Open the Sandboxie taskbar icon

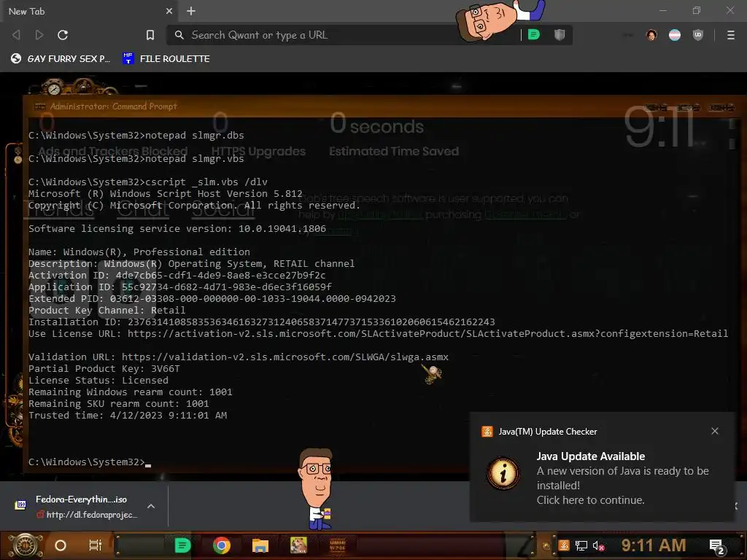click(x=298, y=545)
